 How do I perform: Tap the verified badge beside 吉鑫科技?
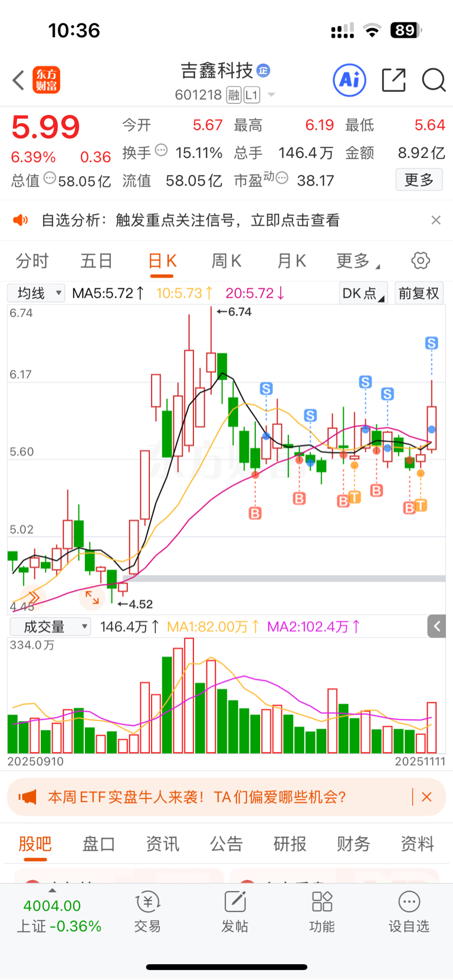(x=264, y=71)
